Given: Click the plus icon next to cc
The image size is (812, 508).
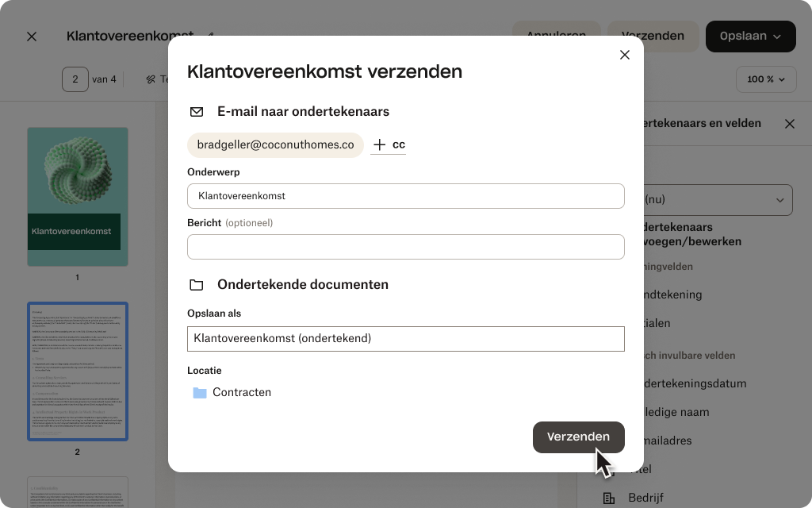Looking at the screenshot, I should (380, 144).
